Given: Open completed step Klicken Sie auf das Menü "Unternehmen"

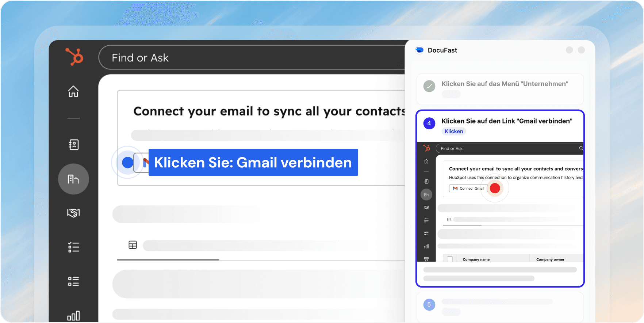Looking at the screenshot, I should click(x=500, y=89).
